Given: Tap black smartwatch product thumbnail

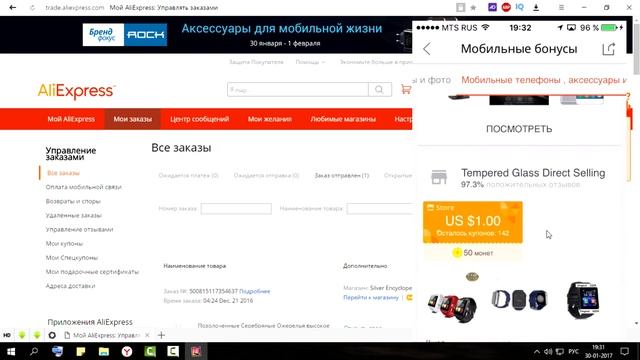Looking at the screenshot, I should coord(583,300).
